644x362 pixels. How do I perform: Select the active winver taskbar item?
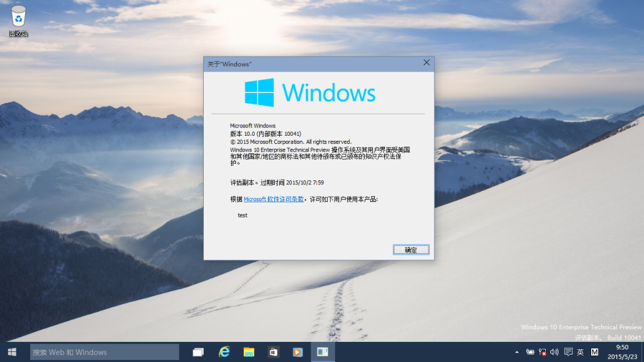(x=323, y=352)
